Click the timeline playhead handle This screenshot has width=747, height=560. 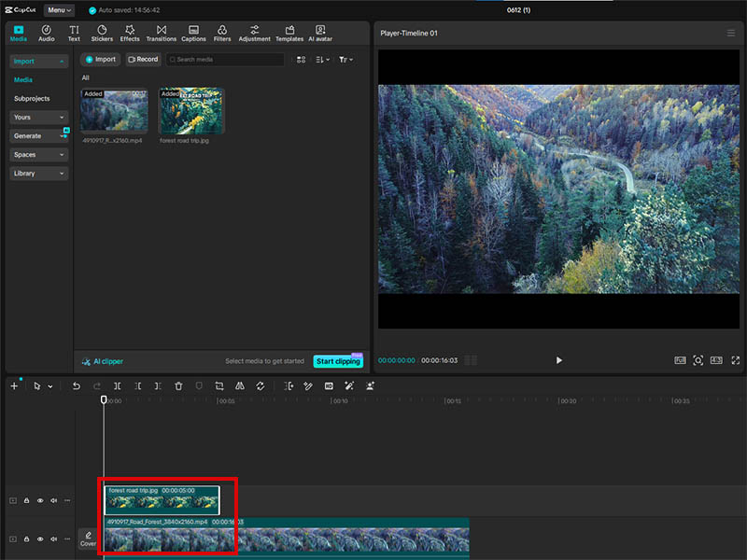(x=104, y=399)
